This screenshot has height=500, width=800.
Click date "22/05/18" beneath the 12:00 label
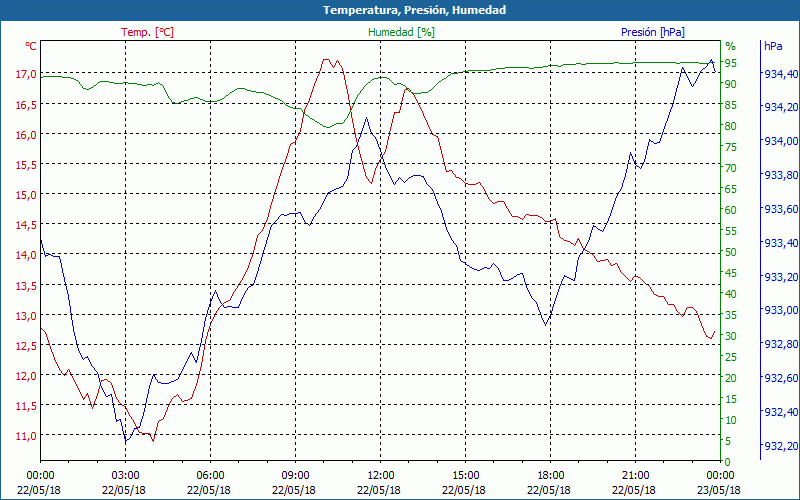pyautogui.click(x=381, y=490)
